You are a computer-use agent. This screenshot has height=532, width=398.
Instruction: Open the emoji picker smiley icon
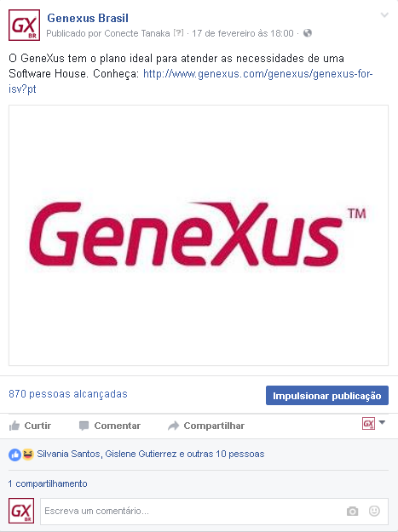tap(374, 511)
